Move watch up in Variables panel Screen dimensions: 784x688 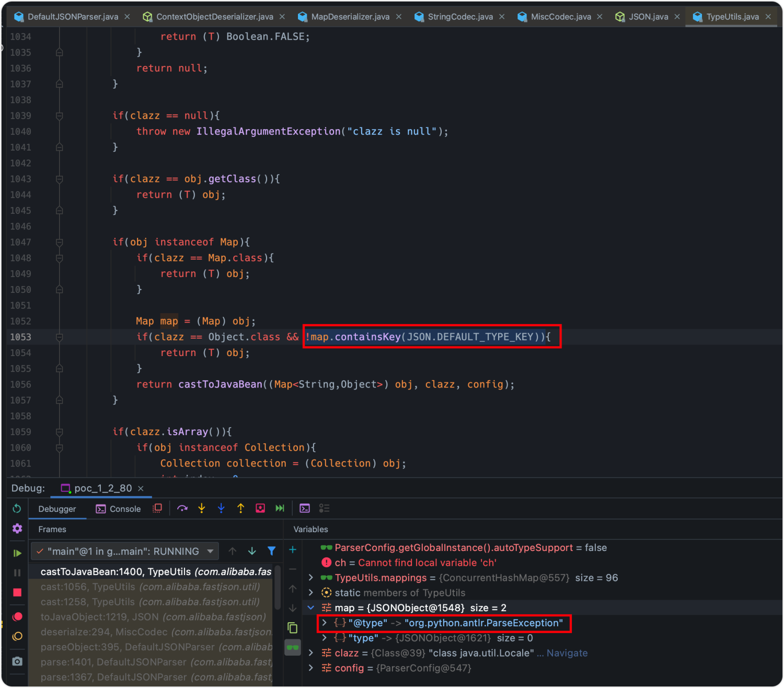pyautogui.click(x=293, y=589)
